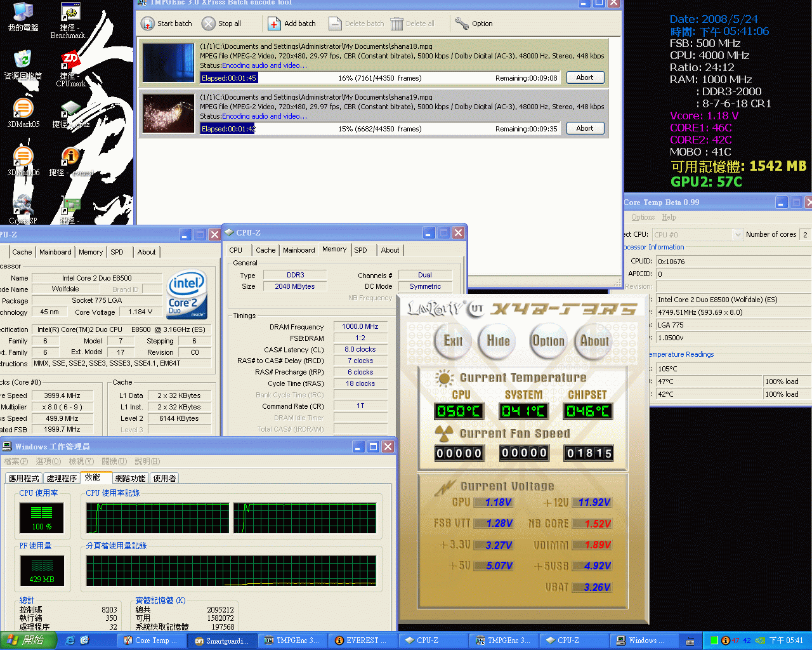This screenshot has height=650, width=812.
Task: Click the green CPU usage tray icon
Action: 714,640
